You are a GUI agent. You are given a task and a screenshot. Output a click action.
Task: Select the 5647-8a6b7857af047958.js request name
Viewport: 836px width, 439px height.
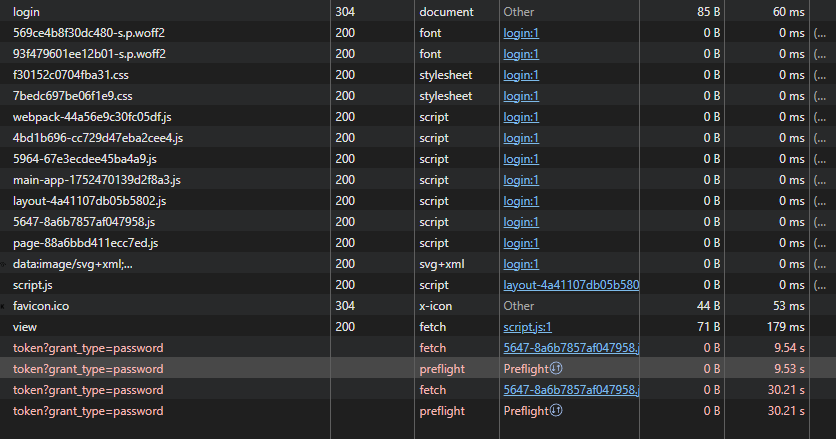(84, 222)
